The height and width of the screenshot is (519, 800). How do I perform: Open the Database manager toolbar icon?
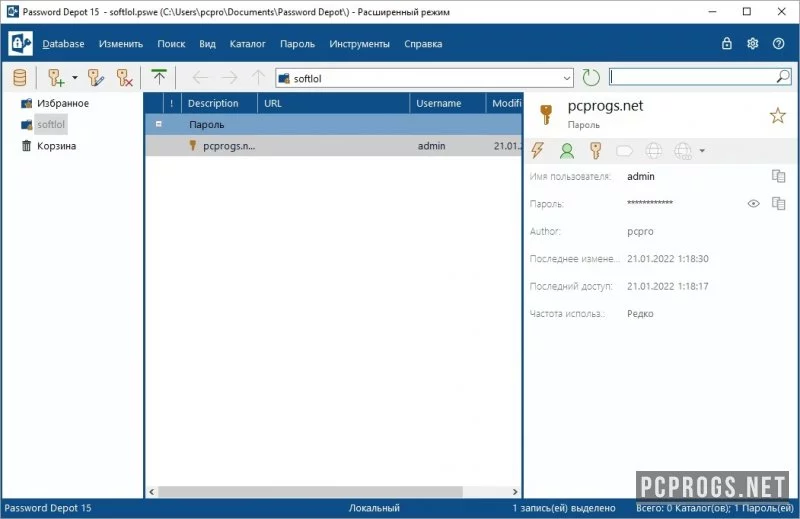(x=19, y=78)
